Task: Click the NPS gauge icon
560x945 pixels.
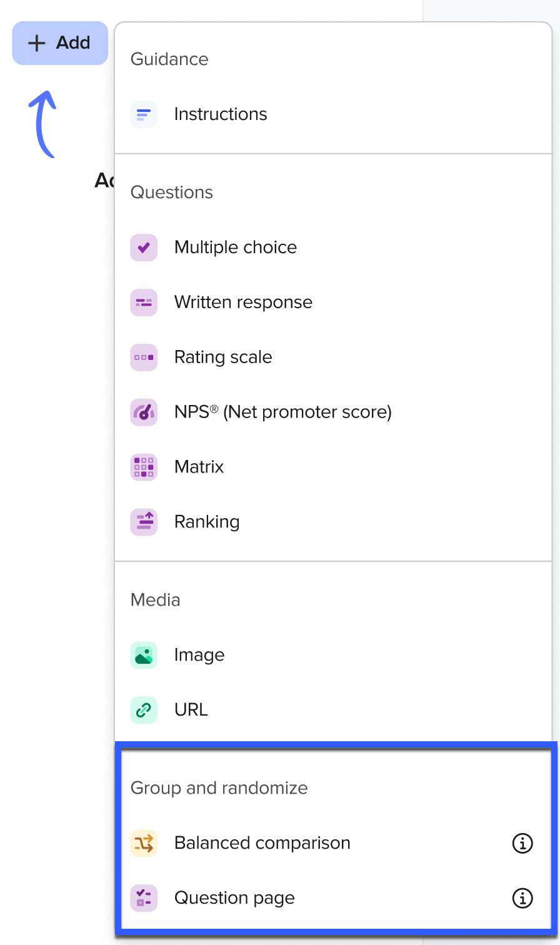Action: (144, 412)
